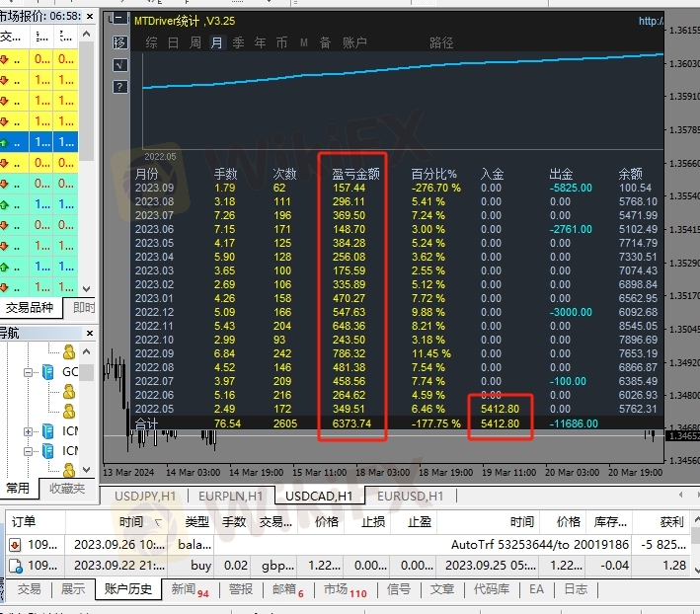The image size is (700, 614).
Task: Open the 路径 path tab
Action: pyautogui.click(x=441, y=42)
